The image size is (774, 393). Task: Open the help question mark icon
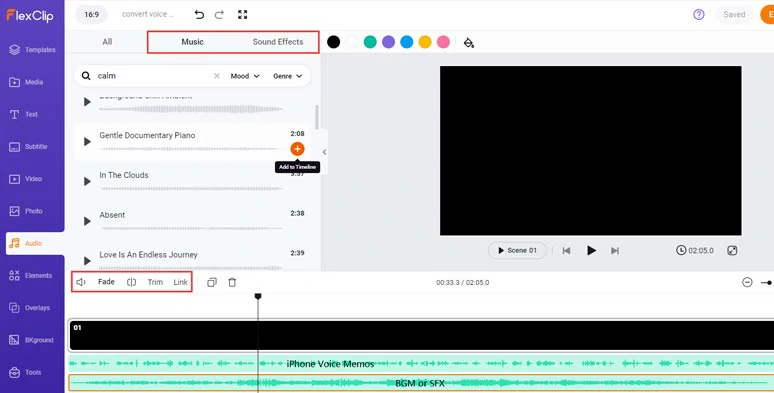point(699,14)
